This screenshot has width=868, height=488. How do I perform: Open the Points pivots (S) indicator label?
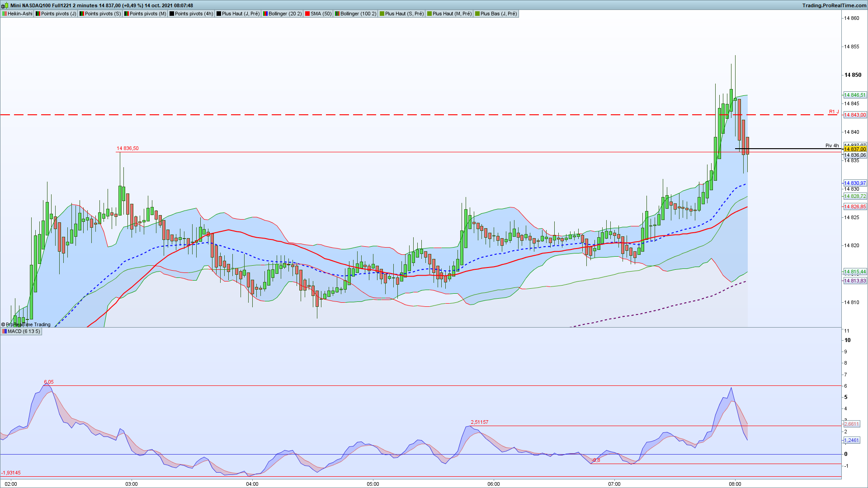[x=103, y=14]
